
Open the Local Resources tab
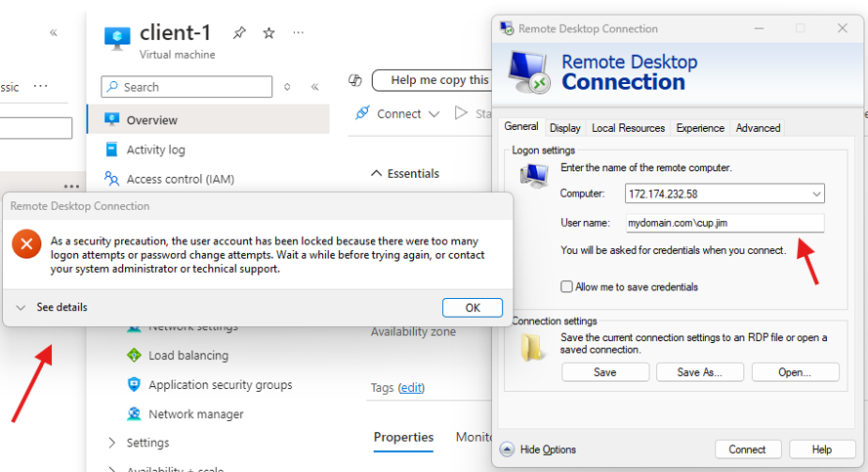[x=629, y=128]
